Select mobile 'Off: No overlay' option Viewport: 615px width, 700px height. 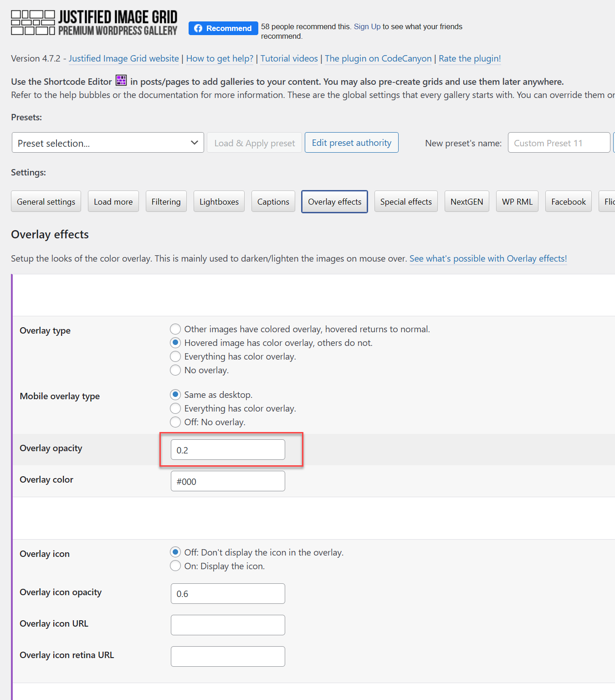[x=175, y=422]
